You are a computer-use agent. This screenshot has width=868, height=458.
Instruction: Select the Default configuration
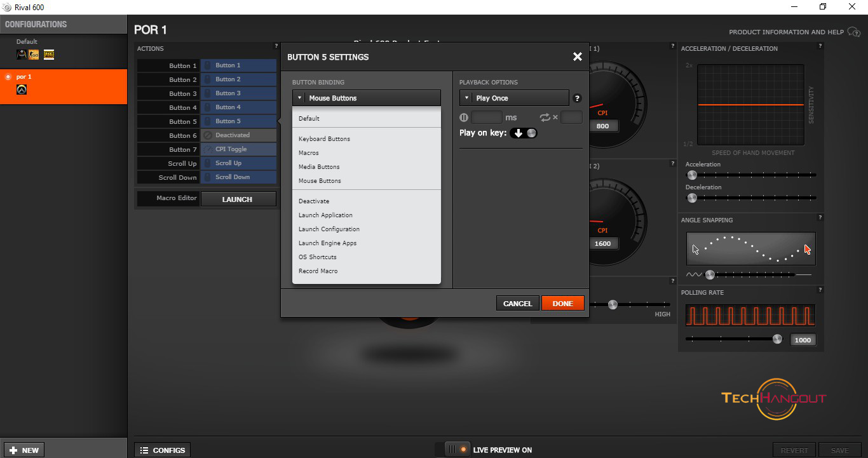click(64, 50)
